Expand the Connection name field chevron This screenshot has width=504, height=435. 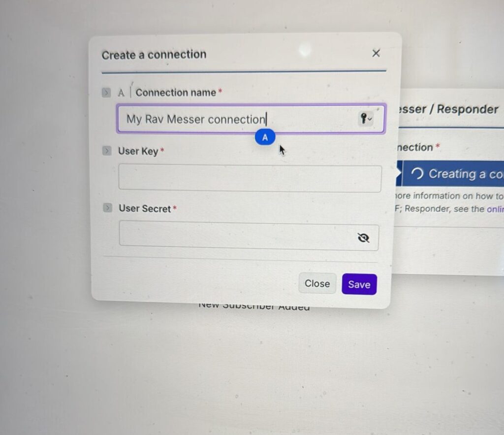point(106,93)
